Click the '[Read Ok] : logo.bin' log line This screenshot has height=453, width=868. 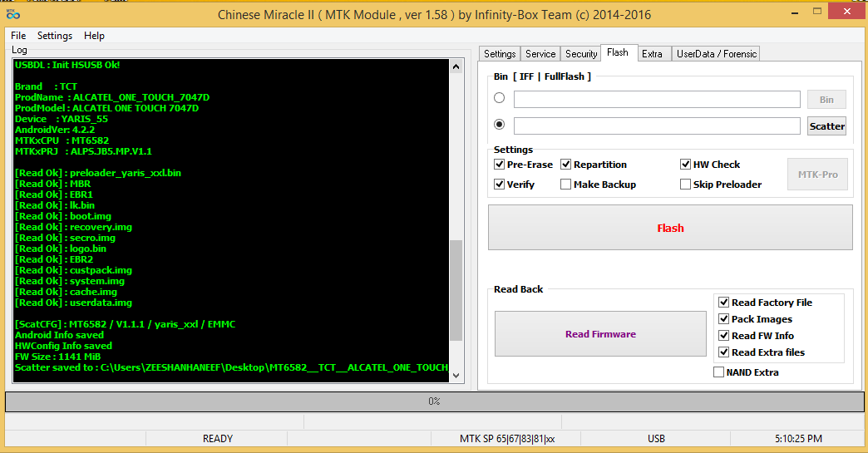coord(61,249)
